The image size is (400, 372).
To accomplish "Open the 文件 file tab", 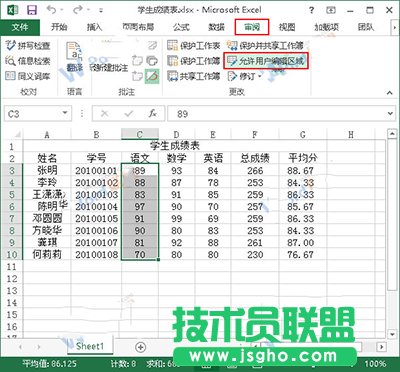I will point(20,27).
